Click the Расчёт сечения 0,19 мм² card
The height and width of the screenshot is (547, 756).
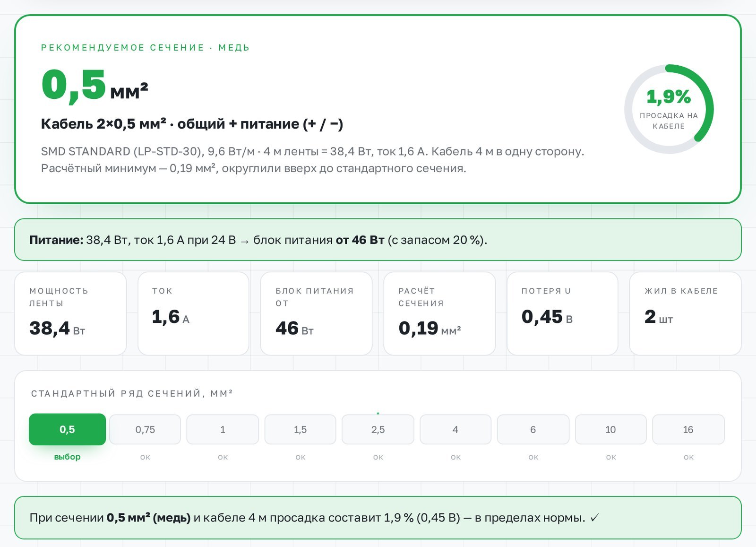pyautogui.click(x=439, y=313)
